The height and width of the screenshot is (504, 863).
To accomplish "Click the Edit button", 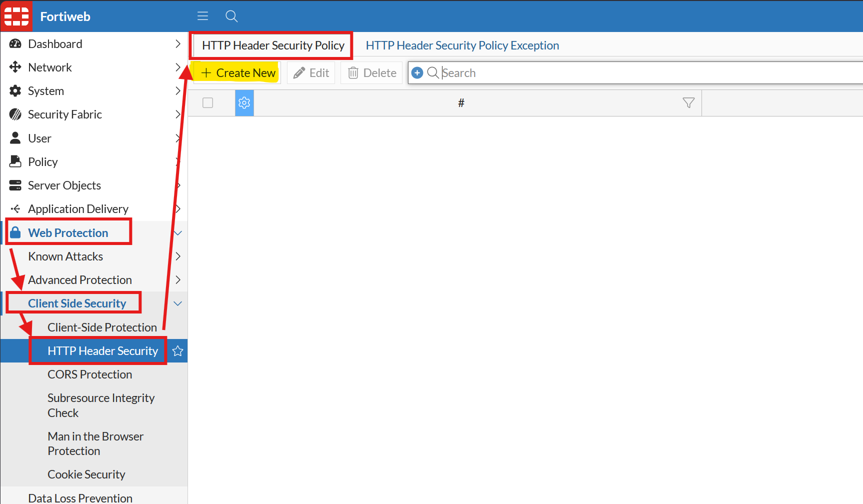I will click(311, 73).
